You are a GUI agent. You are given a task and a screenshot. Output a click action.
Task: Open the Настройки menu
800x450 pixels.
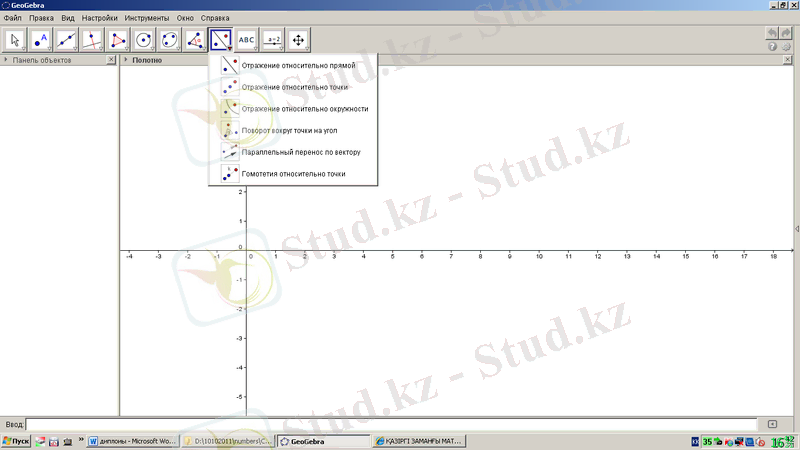[99, 18]
